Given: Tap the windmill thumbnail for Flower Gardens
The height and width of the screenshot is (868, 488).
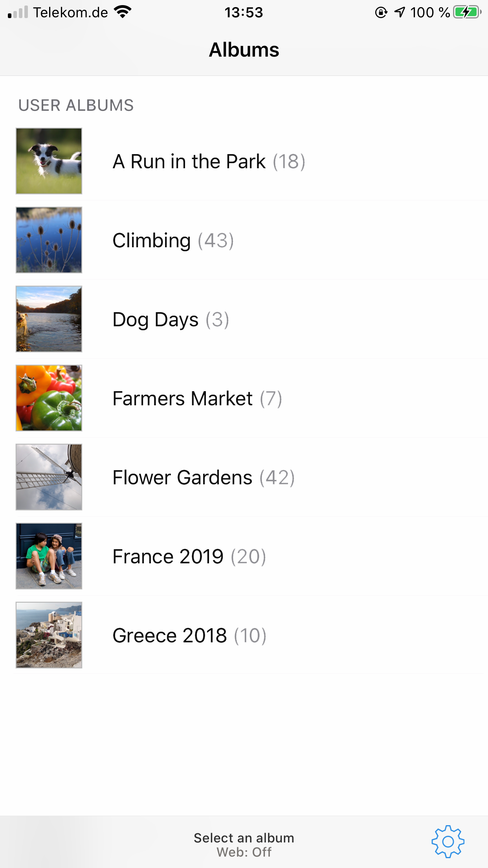Looking at the screenshot, I should tap(49, 477).
